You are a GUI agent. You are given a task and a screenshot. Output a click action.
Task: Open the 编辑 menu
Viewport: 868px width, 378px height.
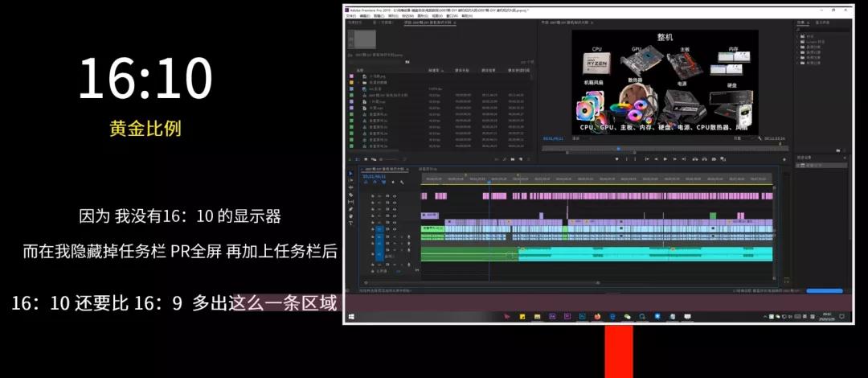(365, 16)
